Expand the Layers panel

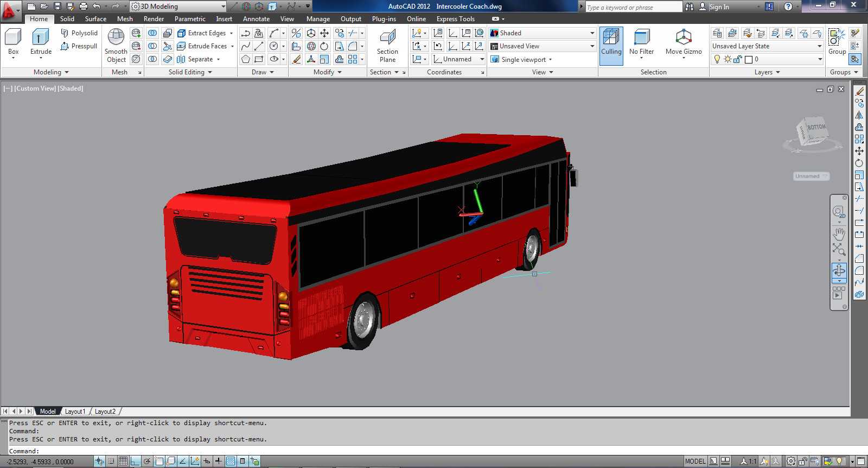coord(767,72)
